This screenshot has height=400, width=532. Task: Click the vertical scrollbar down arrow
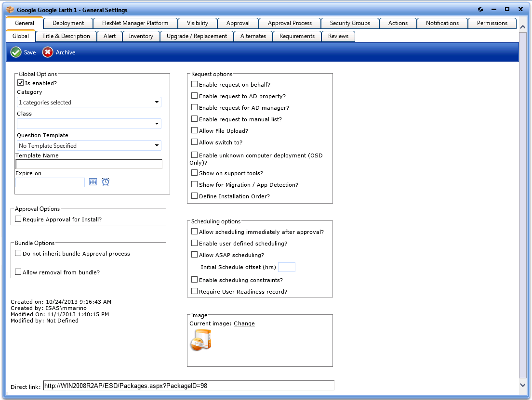tap(523, 385)
